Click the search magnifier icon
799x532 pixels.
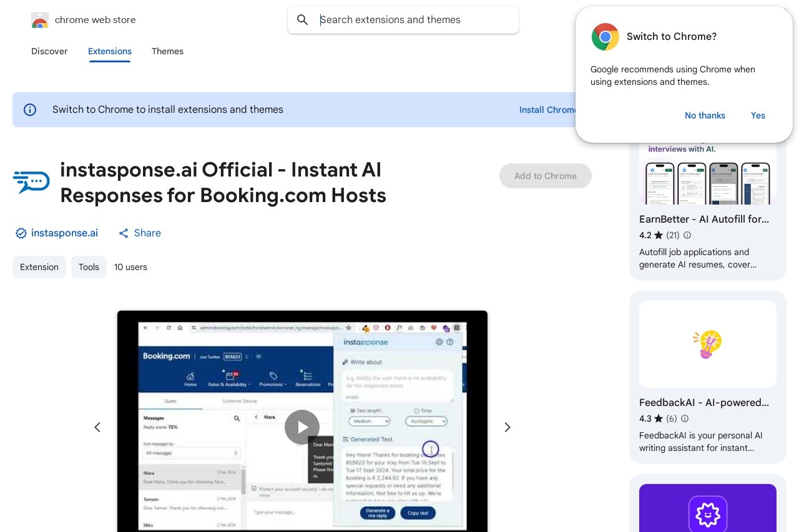(x=303, y=20)
